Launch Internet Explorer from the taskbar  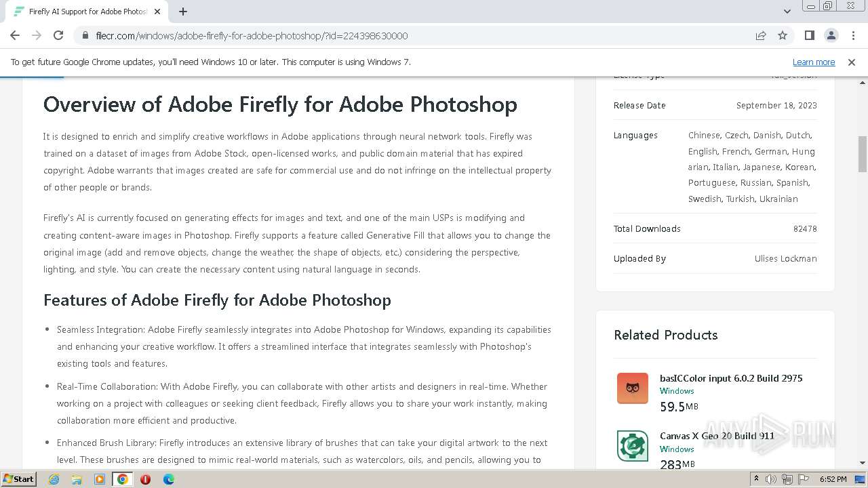[54, 479]
